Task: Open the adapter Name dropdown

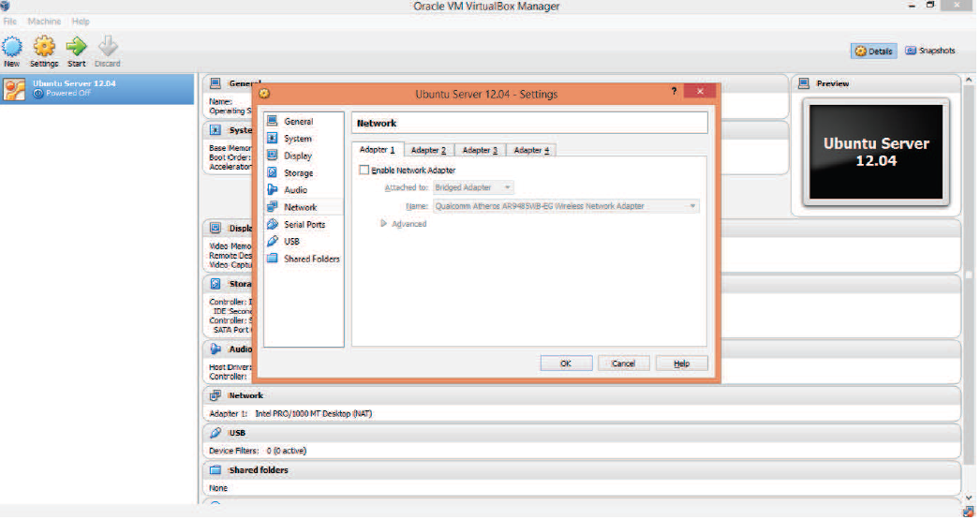Action: click(566, 206)
